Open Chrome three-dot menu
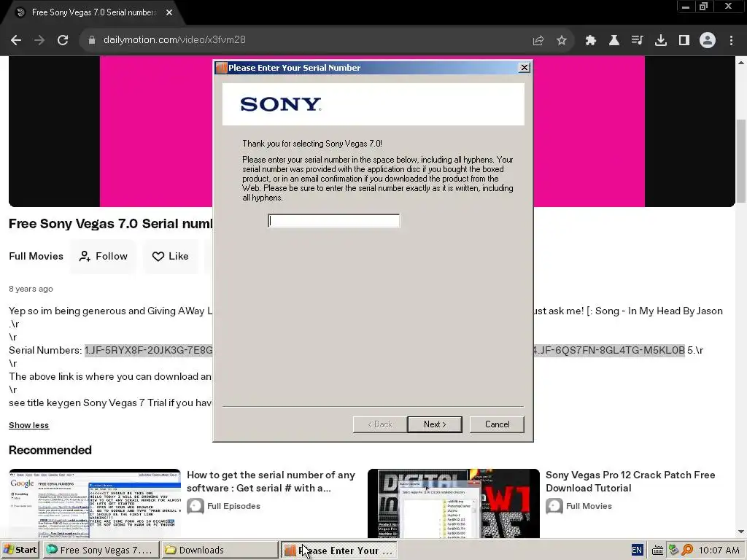The width and height of the screenshot is (747, 560). (731, 41)
